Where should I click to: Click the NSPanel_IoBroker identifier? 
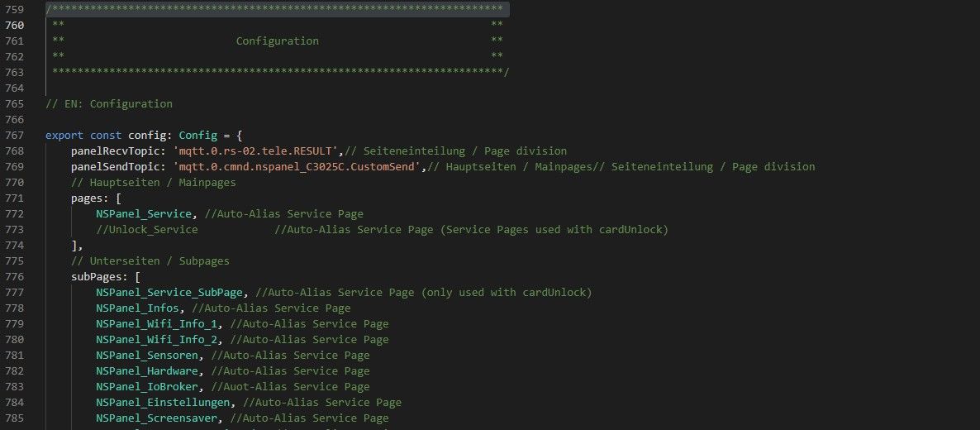click(x=150, y=387)
